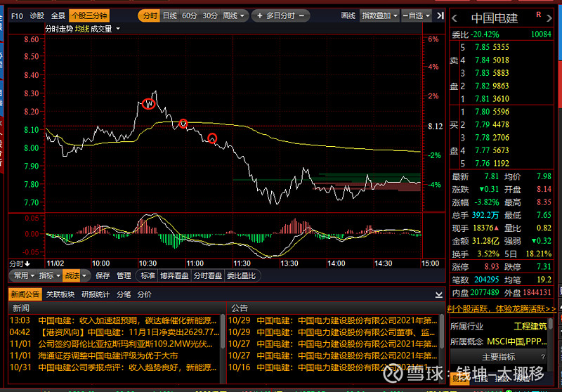Click plus to add 多日分时 days
This screenshot has width=562, height=392.
[x=260, y=15]
